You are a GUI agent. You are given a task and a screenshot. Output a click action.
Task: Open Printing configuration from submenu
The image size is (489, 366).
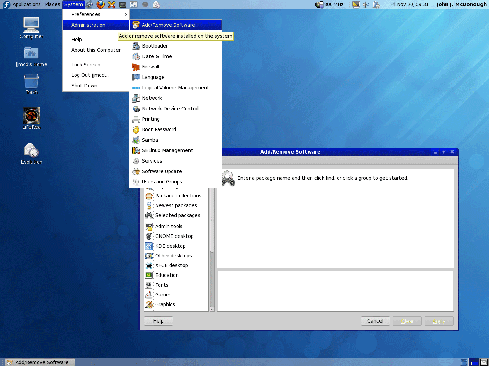[x=175, y=119]
